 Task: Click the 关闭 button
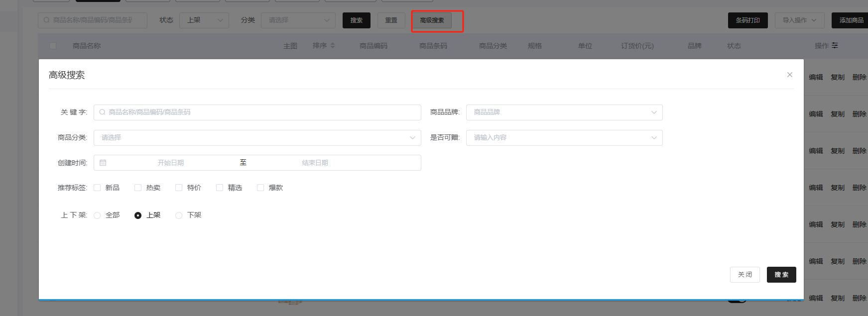744,275
